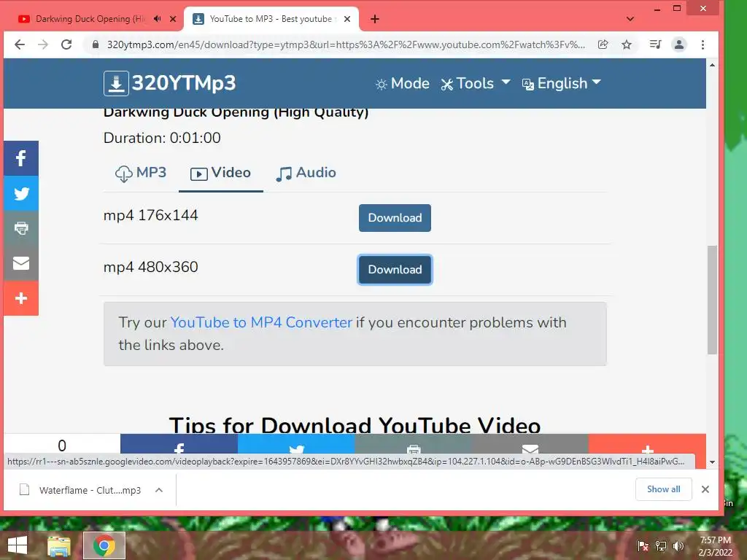747x560 pixels.
Task: Select the Video tab
Action: 220,173
